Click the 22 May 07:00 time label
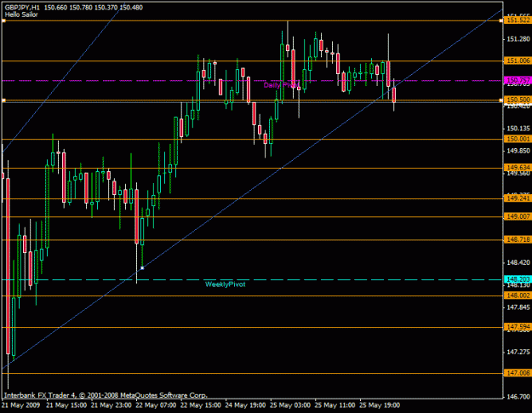The height and width of the screenshot is (413, 532). click(156, 405)
